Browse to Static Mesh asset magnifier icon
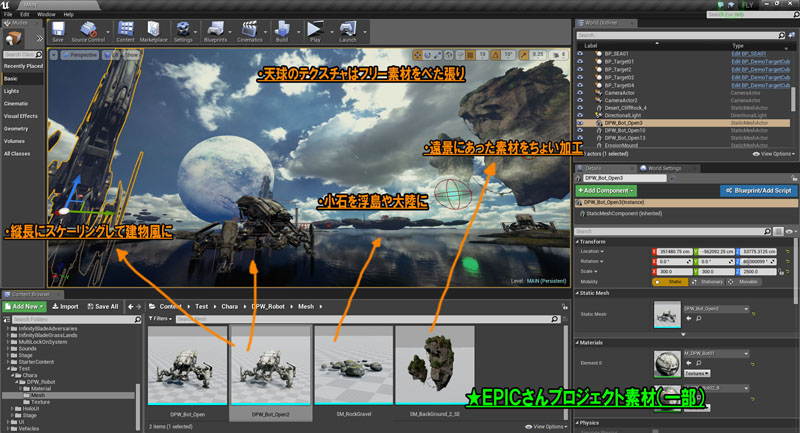 click(698, 318)
